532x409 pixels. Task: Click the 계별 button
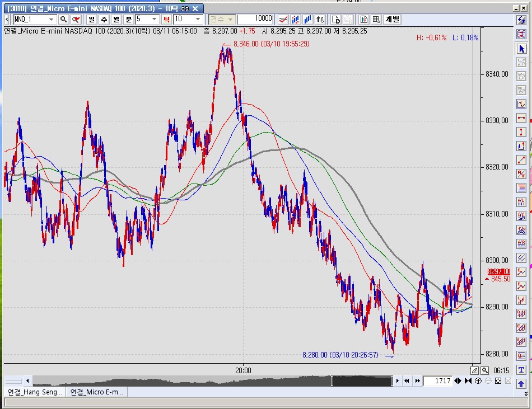(392, 19)
